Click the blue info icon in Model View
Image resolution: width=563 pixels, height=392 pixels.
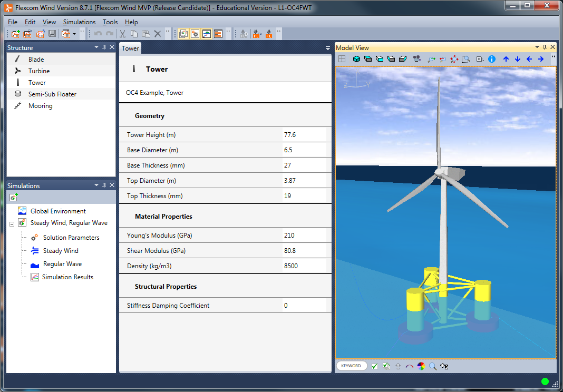pyautogui.click(x=492, y=59)
